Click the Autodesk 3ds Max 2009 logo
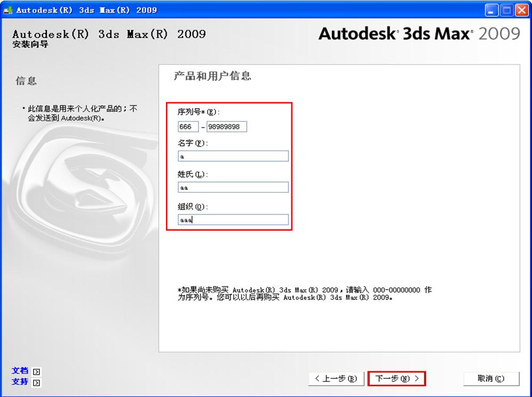The width and height of the screenshot is (532, 397). (x=419, y=34)
